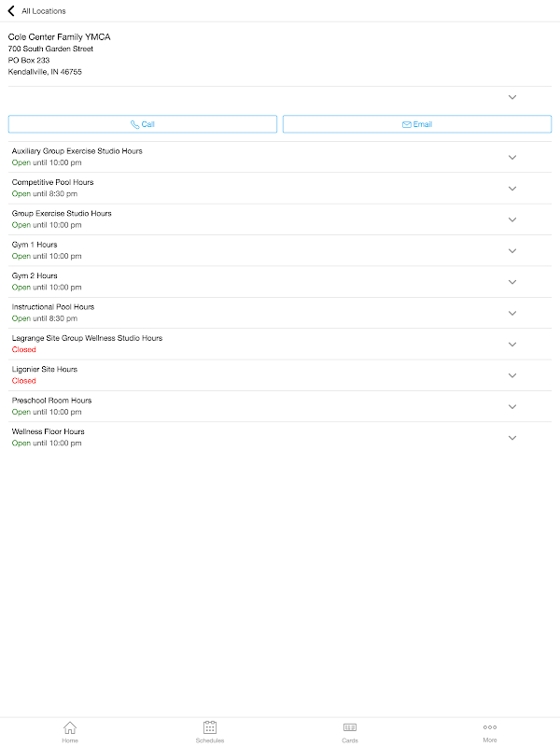Click the All Locations back link text
Image resolution: width=560 pixels, height=747 pixels.
tap(44, 11)
